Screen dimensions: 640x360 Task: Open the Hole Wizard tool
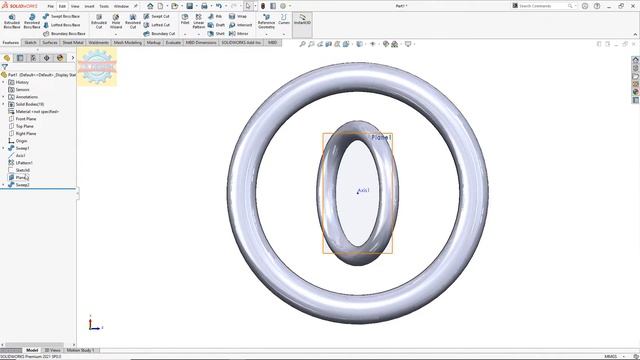(x=116, y=21)
